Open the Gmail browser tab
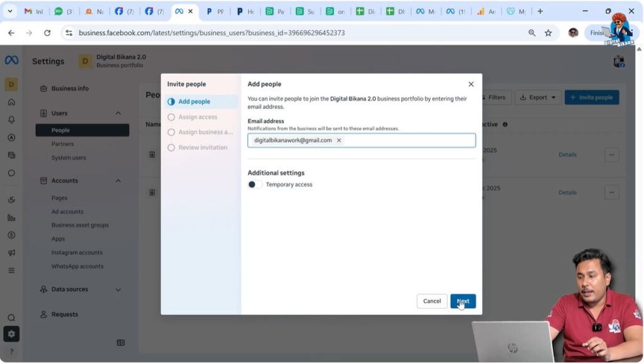The width and height of the screenshot is (644, 364). (34, 11)
